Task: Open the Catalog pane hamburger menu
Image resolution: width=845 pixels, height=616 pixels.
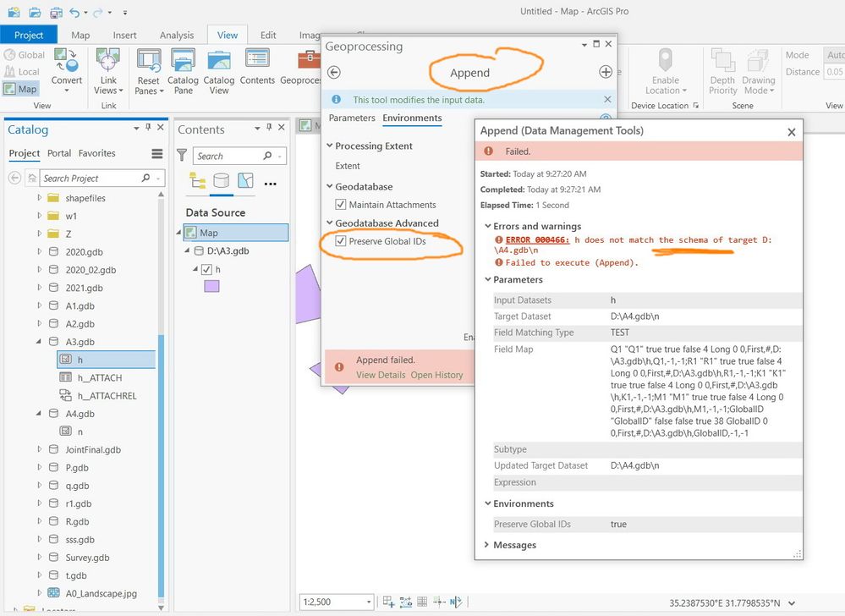Action: pyautogui.click(x=156, y=154)
